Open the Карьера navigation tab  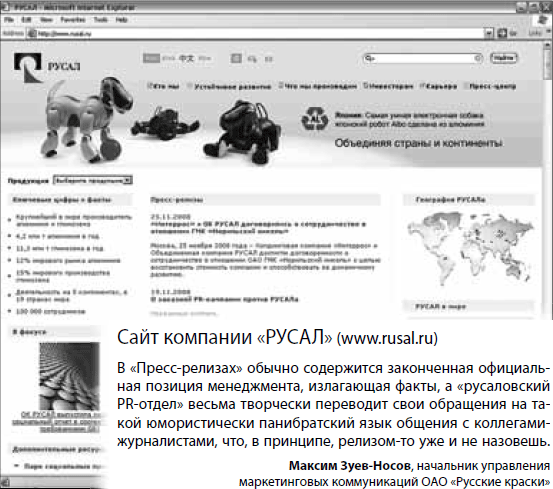[439, 86]
